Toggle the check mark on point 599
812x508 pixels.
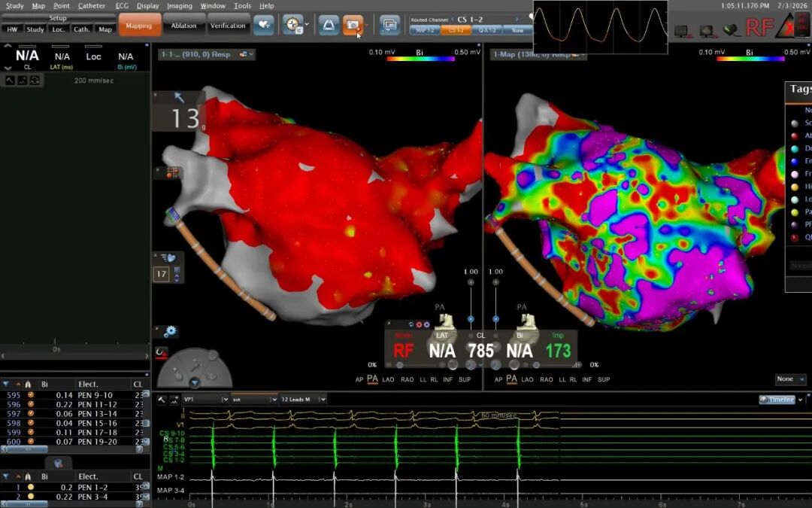click(31, 432)
